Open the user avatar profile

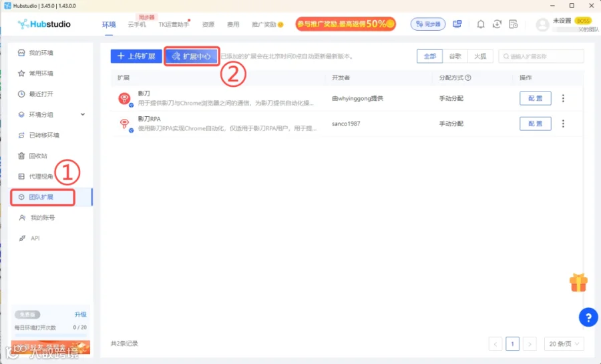tap(542, 25)
